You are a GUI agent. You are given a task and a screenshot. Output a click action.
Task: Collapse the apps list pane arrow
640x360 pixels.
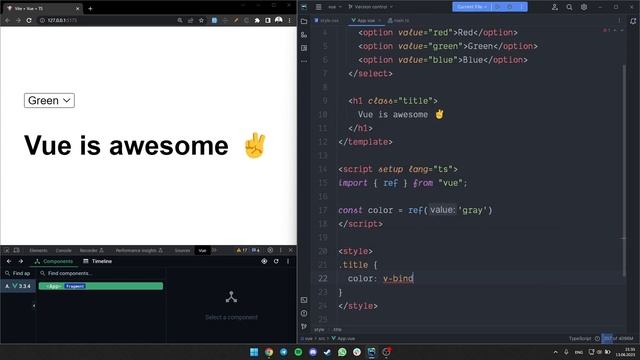34,305
